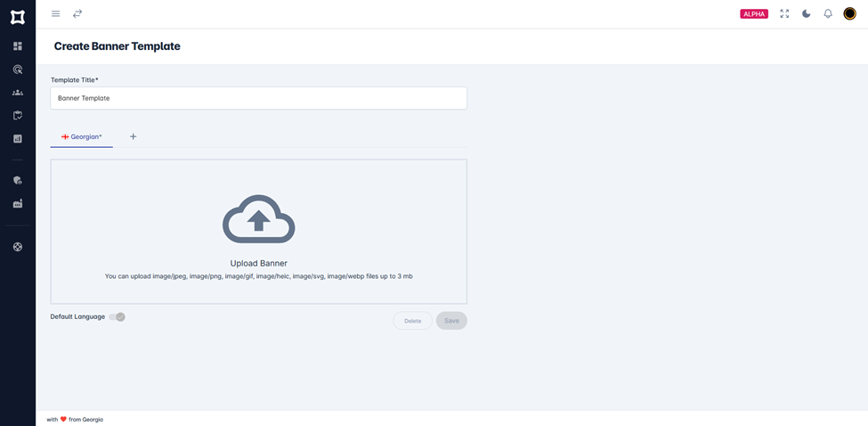Screen dimensions: 868x426
Task: Switch to dark mode with moon icon
Action: [x=807, y=14]
